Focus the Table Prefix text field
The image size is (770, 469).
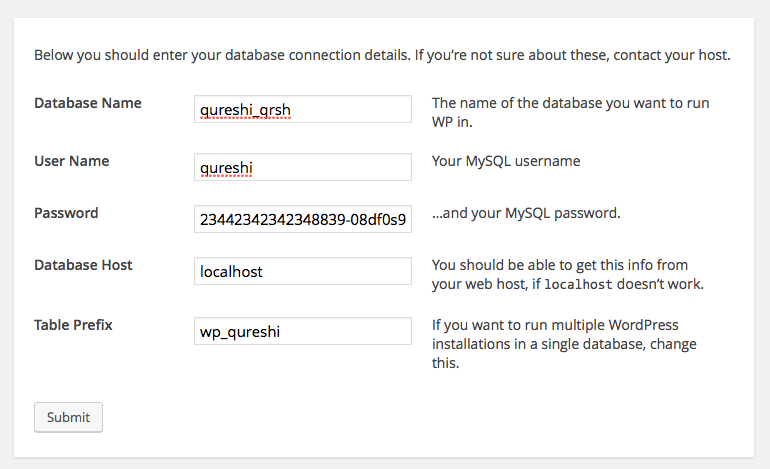[302, 331]
